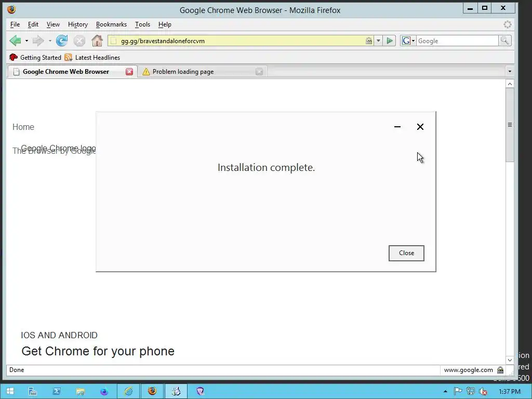Click the installer taskbar icon

[176, 392]
